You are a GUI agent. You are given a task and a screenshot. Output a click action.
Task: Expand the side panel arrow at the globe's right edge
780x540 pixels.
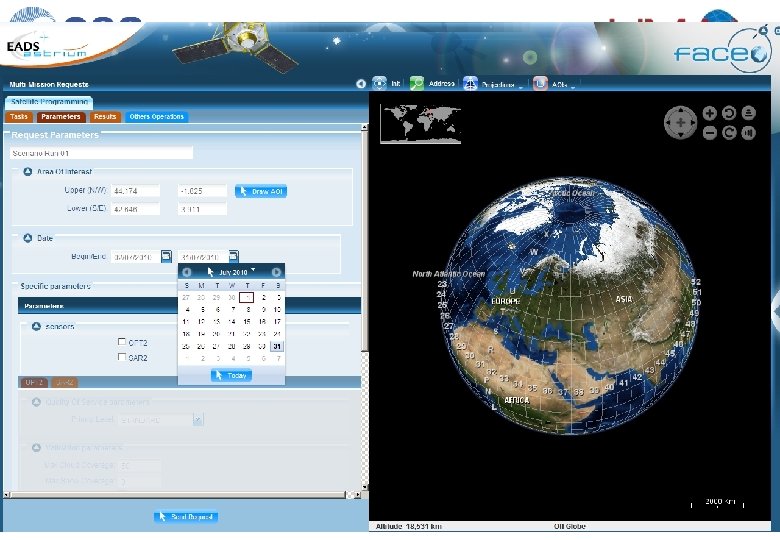coord(776,311)
